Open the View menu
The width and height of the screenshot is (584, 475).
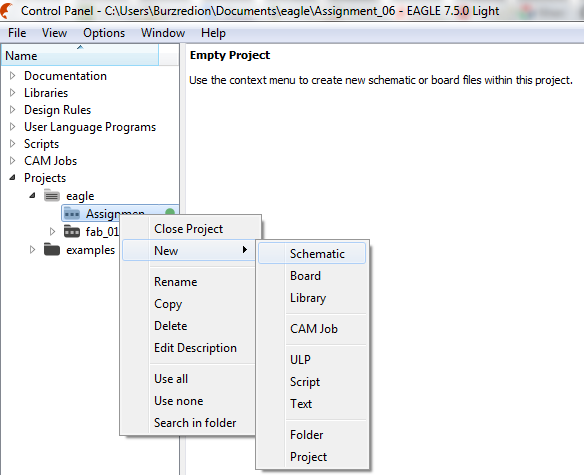[54, 33]
